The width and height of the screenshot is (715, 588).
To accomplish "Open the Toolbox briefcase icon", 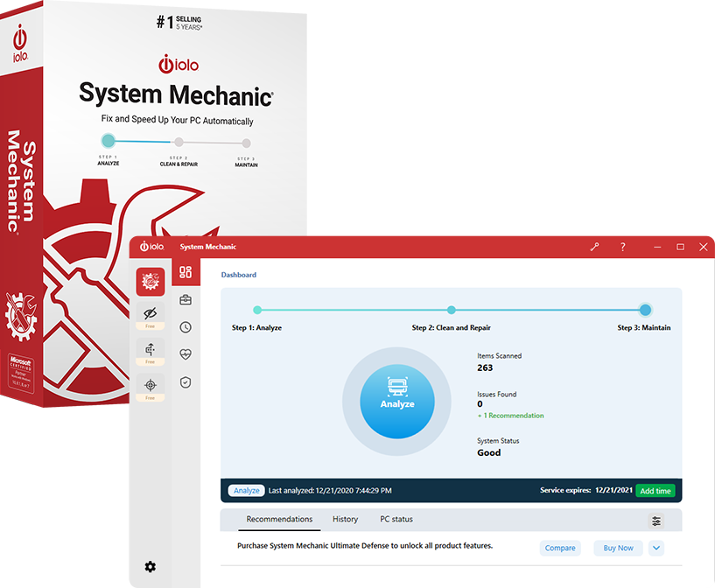I will pyautogui.click(x=186, y=300).
